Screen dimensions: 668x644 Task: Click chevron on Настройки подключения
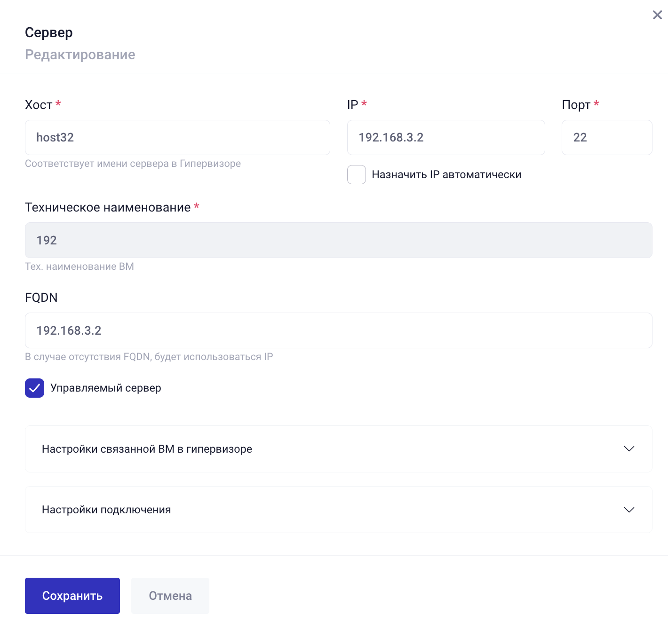coord(629,510)
